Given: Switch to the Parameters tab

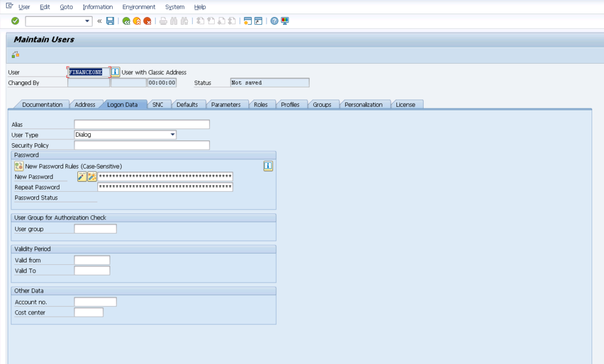Looking at the screenshot, I should coord(226,104).
